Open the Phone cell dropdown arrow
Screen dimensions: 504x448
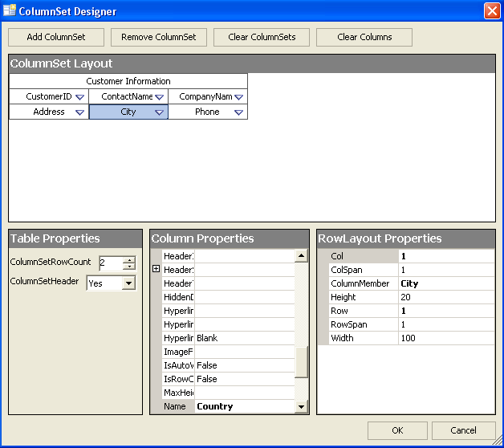(238, 112)
